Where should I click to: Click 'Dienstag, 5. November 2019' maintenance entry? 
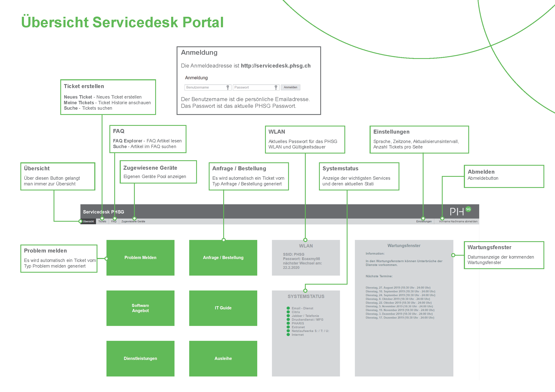[x=399, y=306]
